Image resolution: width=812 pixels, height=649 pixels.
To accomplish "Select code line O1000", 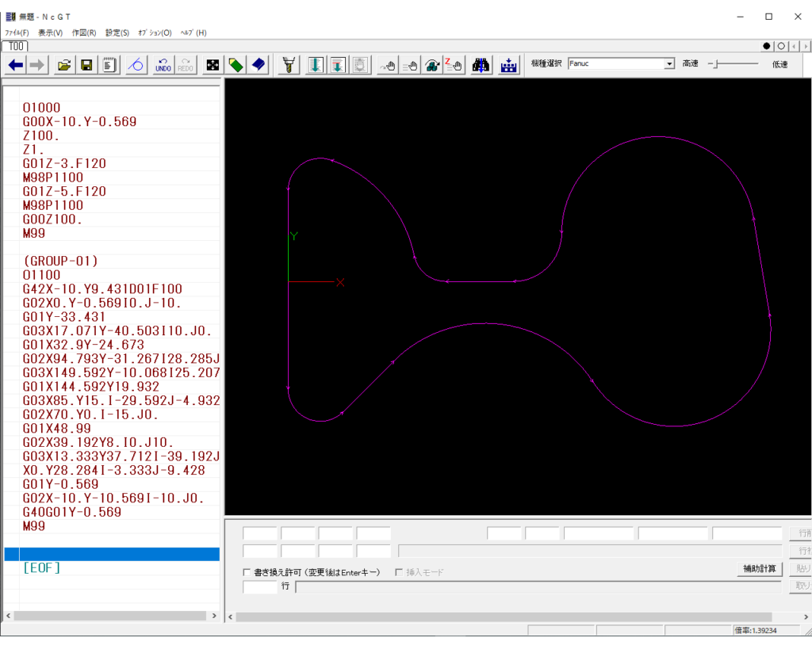I will click(41, 108).
